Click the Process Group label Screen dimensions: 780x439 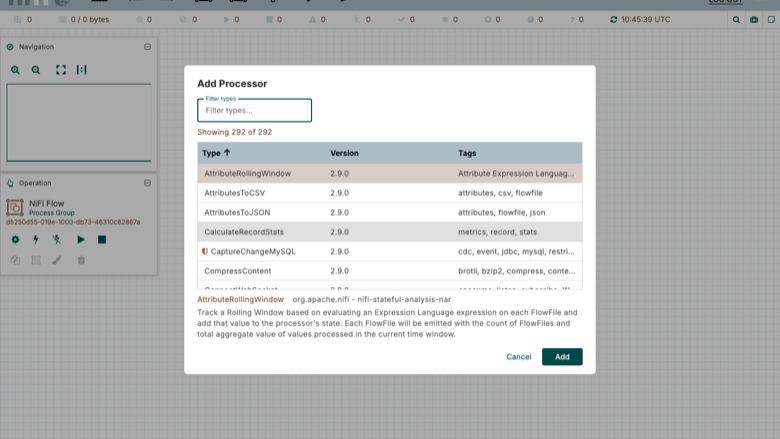click(x=52, y=213)
